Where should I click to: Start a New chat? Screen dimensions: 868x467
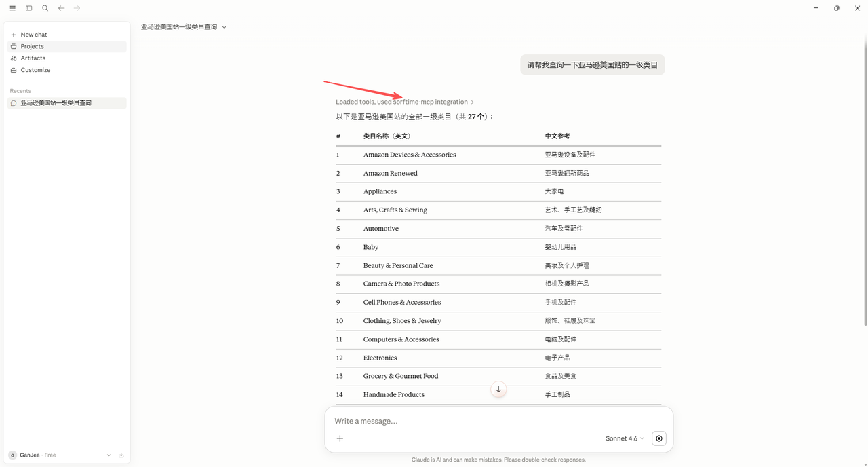tap(66, 35)
